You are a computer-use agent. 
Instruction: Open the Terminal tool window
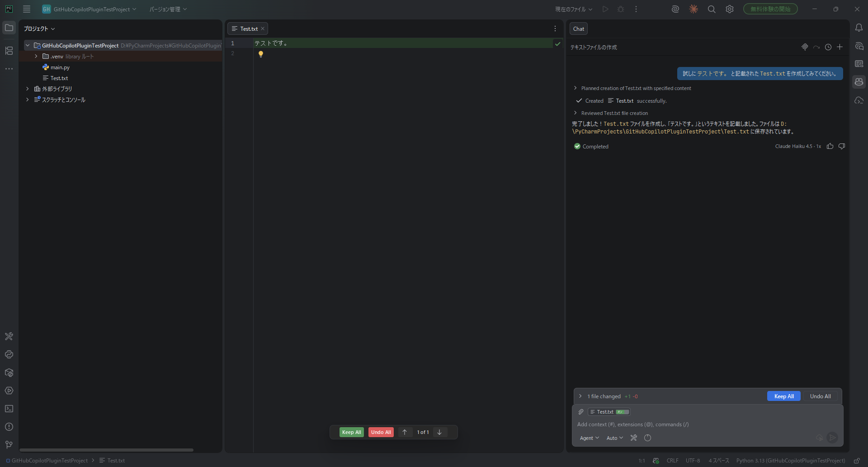[x=9, y=409]
